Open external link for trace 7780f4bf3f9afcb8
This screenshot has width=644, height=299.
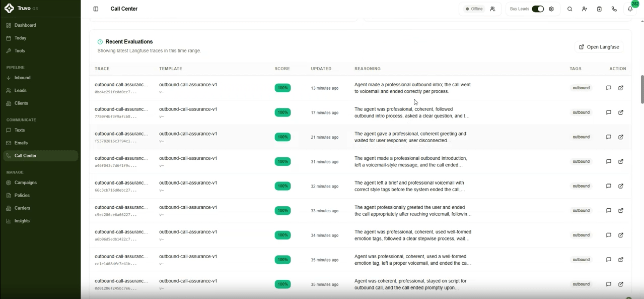621,112
